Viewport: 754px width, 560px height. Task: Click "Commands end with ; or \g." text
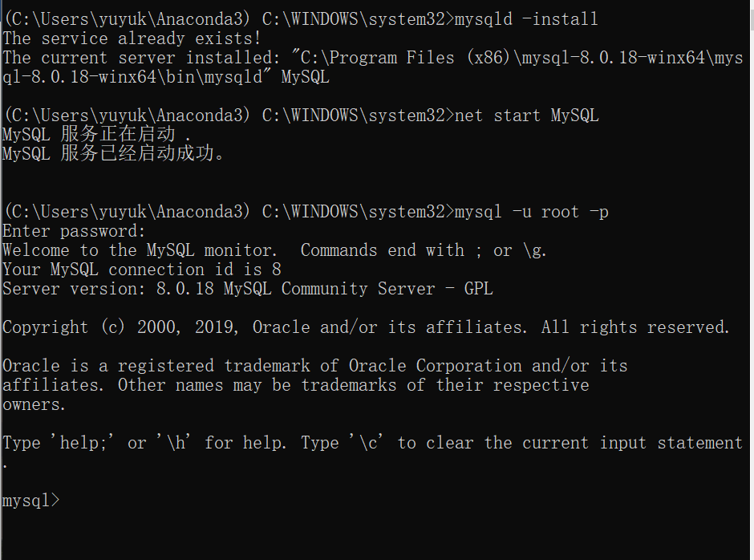pos(424,250)
